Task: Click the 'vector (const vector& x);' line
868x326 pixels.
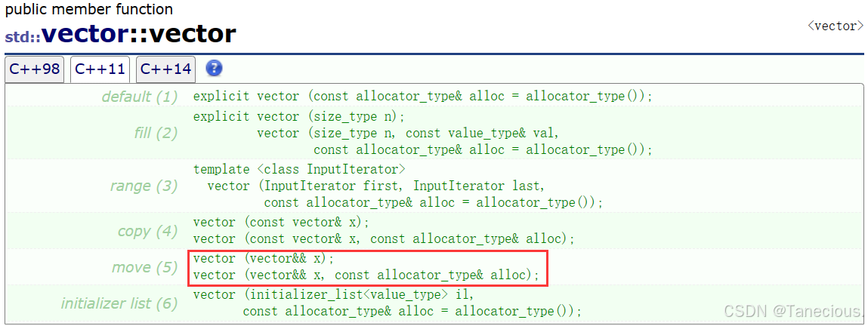Action: (281, 222)
